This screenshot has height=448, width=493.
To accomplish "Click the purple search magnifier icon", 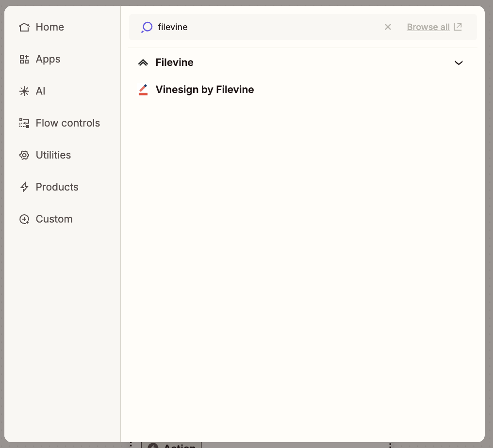I will (147, 27).
